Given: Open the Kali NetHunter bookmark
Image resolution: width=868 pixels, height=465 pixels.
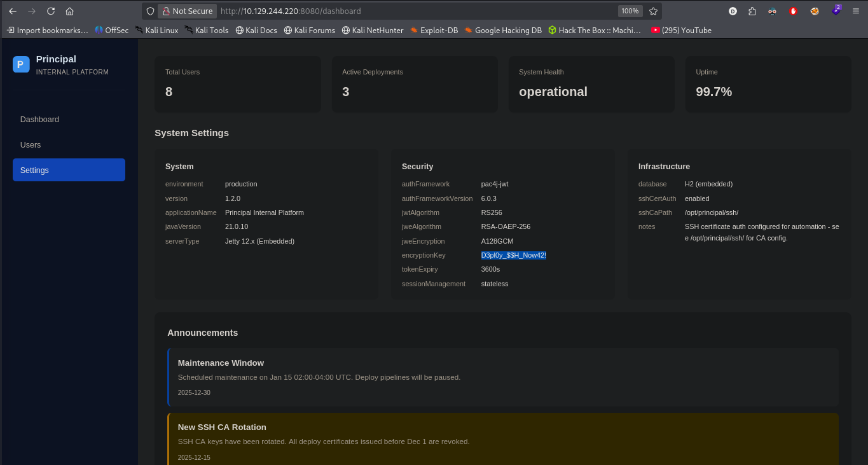Looking at the screenshot, I should pyautogui.click(x=373, y=30).
